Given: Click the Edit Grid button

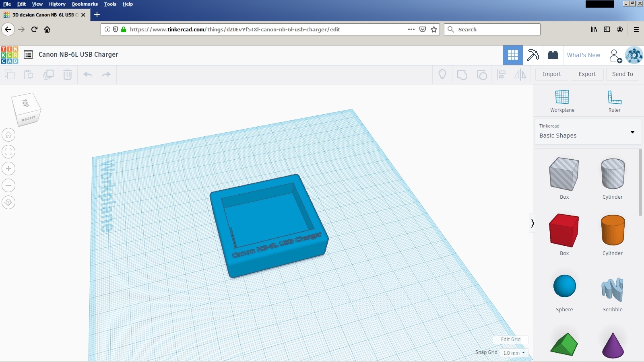Looking at the screenshot, I should [511, 339].
